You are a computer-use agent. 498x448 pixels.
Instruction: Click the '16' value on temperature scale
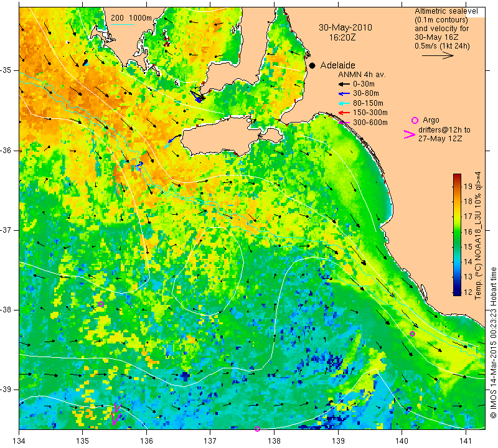468,232
